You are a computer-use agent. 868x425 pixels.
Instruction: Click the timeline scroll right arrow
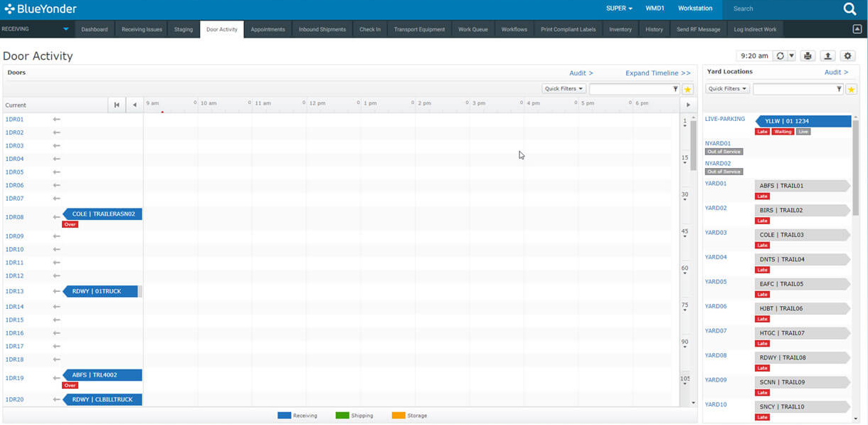click(x=687, y=105)
